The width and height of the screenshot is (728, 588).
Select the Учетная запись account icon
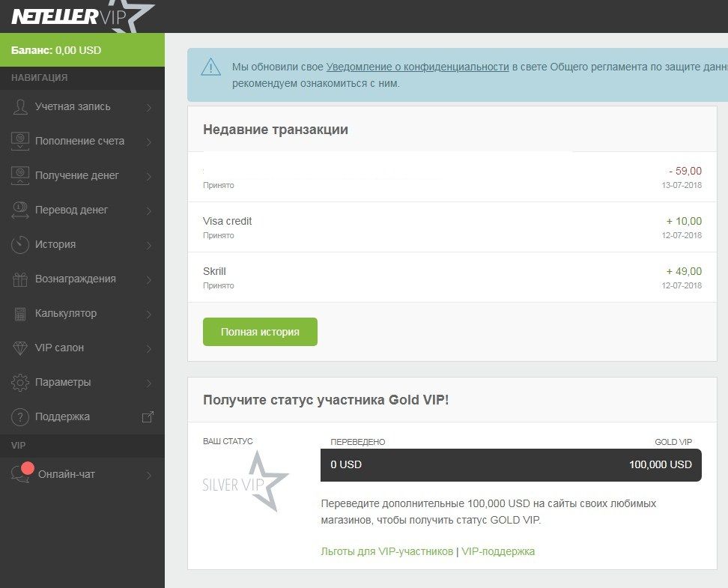click(x=21, y=106)
